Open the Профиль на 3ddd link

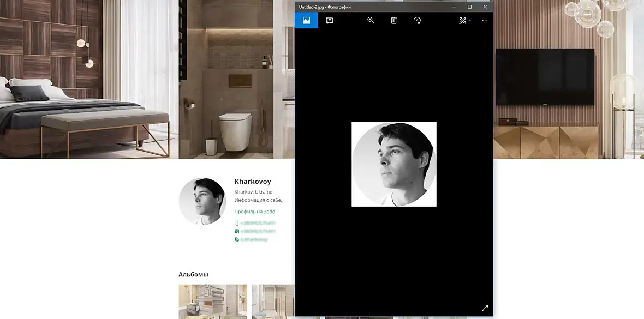pos(255,212)
